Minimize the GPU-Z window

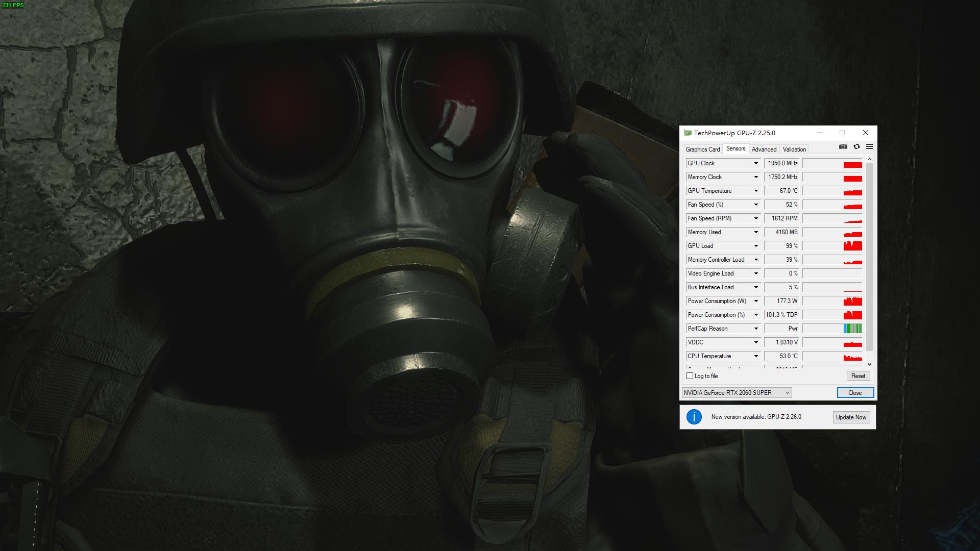pos(819,133)
